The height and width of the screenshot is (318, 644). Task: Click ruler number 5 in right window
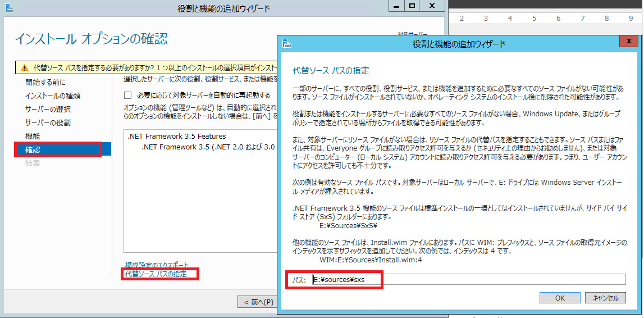point(535,19)
